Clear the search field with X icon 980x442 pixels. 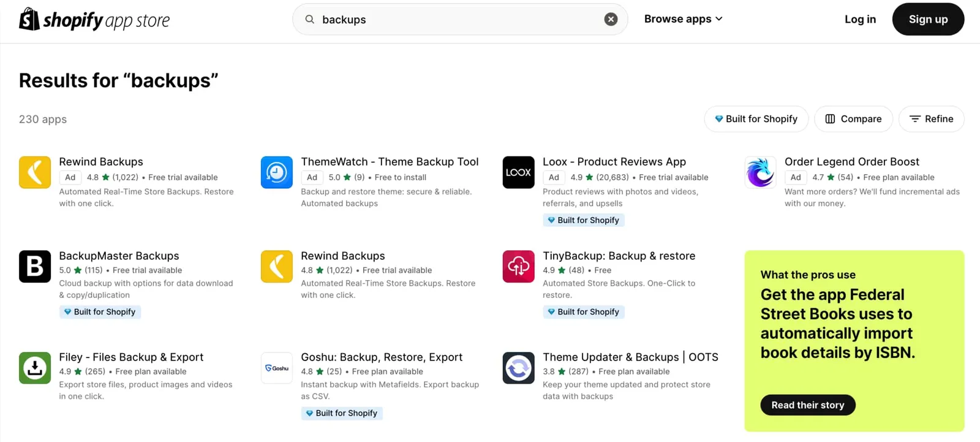pos(611,19)
